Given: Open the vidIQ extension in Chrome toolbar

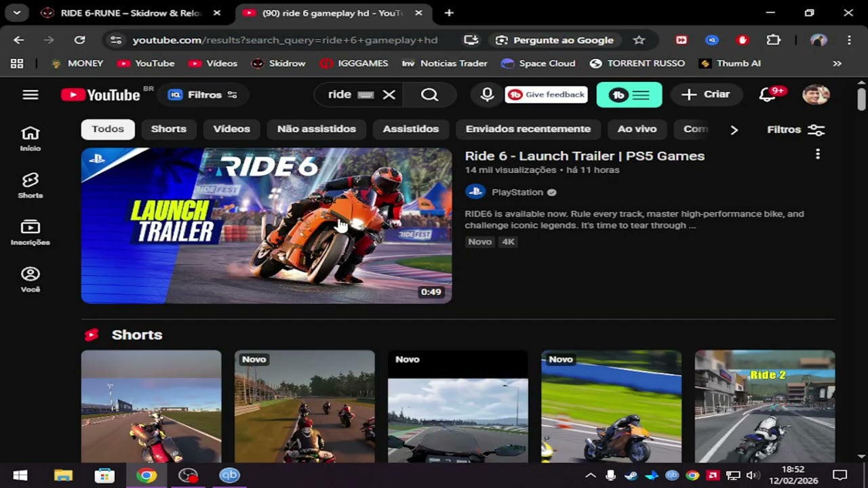Looking at the screenshot, I should tap(712, 40).
